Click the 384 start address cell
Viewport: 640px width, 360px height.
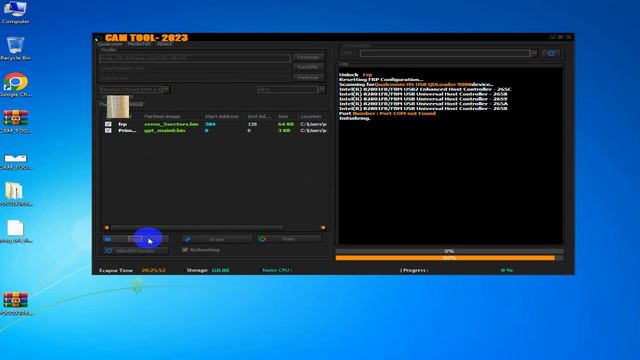(210, 124)
